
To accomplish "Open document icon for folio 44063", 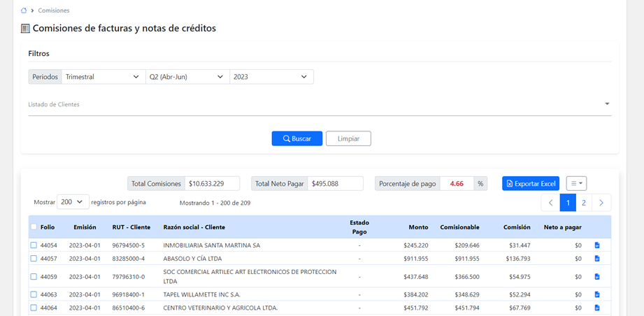I will [597, 295].
